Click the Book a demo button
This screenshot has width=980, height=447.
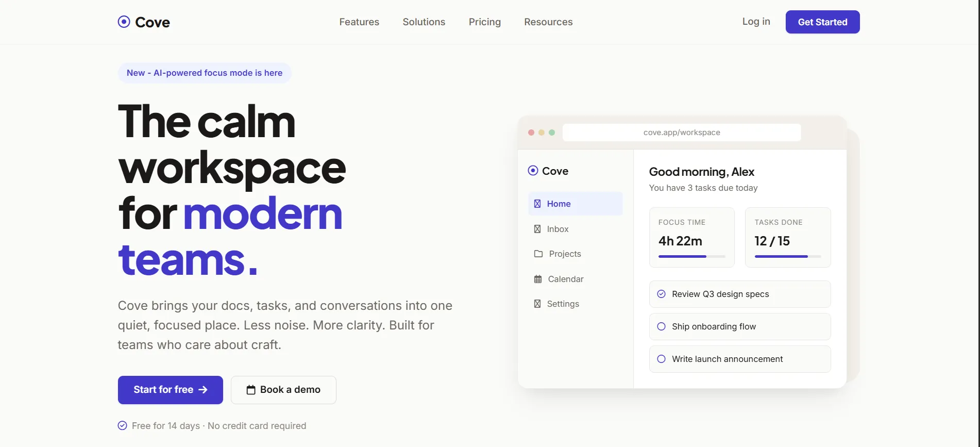pyautogui.click(x=283, y=390)
